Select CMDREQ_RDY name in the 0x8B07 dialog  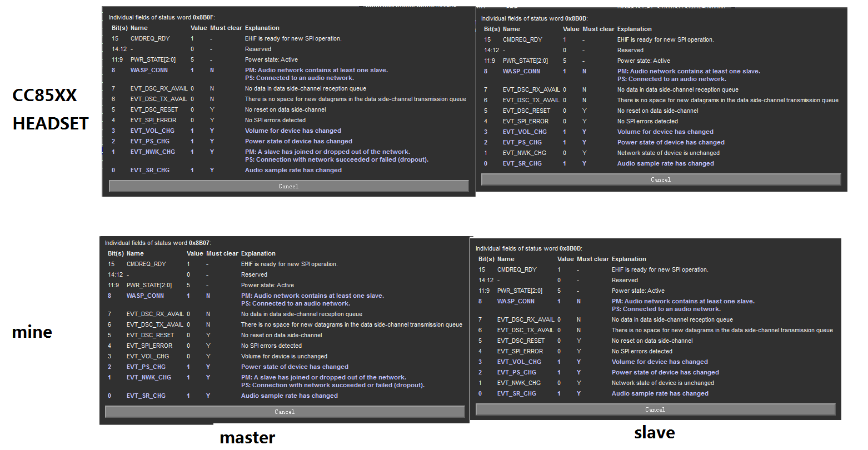(146, 264)
